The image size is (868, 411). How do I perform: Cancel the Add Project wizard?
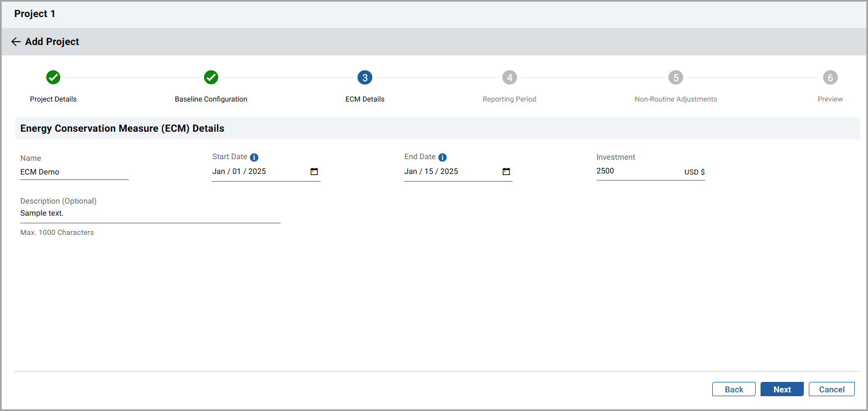831,389
